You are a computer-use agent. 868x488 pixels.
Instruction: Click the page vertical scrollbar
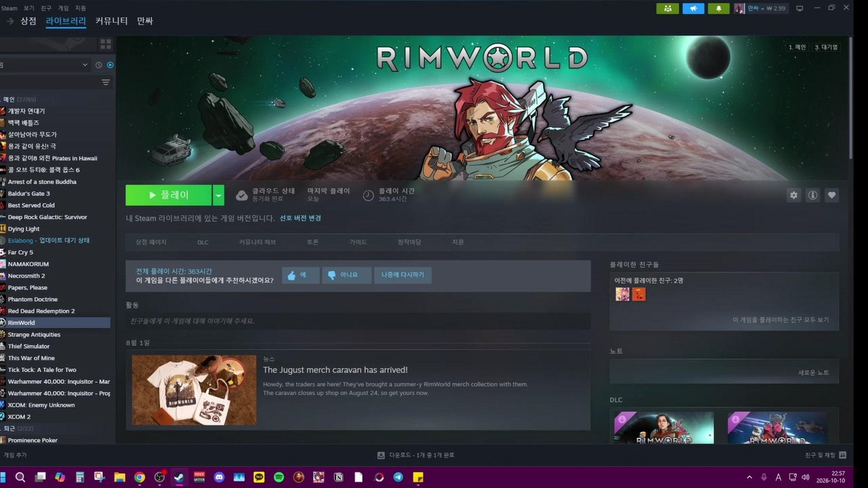(850, 99)
